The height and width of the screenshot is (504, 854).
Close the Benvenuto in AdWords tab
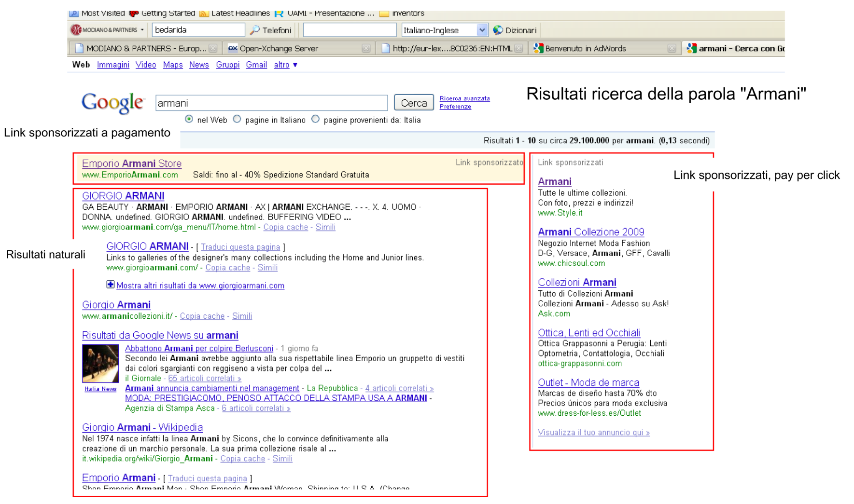click(x=672, y=48)
